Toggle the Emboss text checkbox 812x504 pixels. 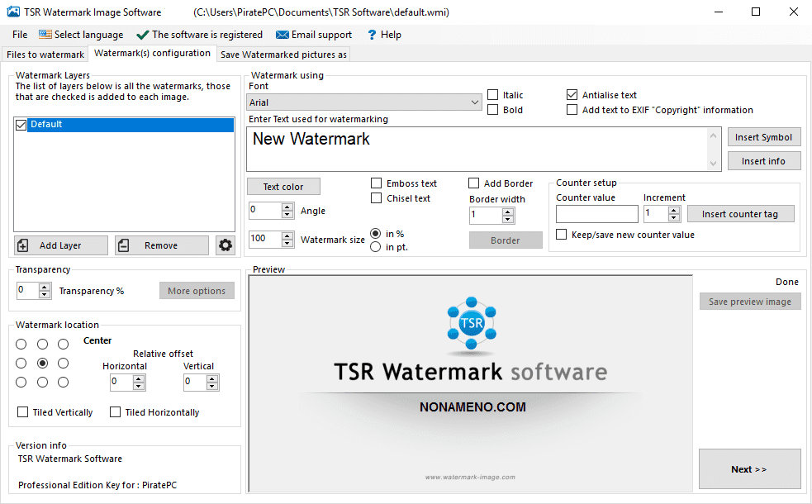[x=377, y=183]
